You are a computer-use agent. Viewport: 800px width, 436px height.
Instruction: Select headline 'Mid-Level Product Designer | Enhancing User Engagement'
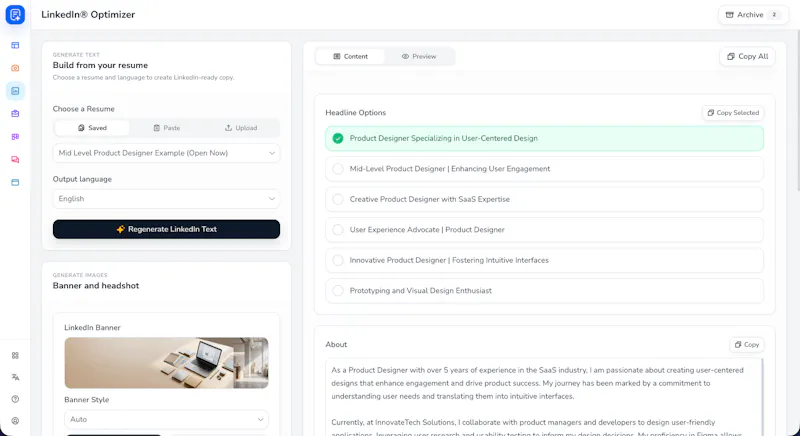[x=544, y=169]
